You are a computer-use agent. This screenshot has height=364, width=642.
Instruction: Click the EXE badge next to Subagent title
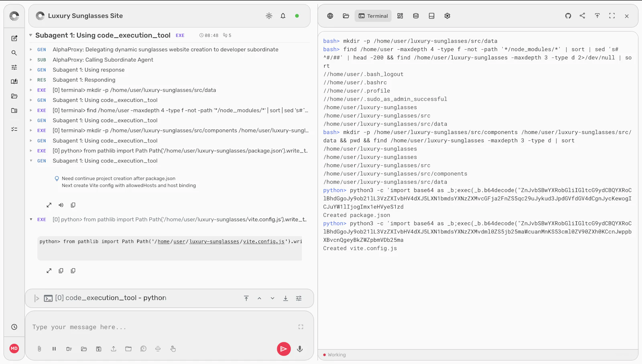[180, 35]
